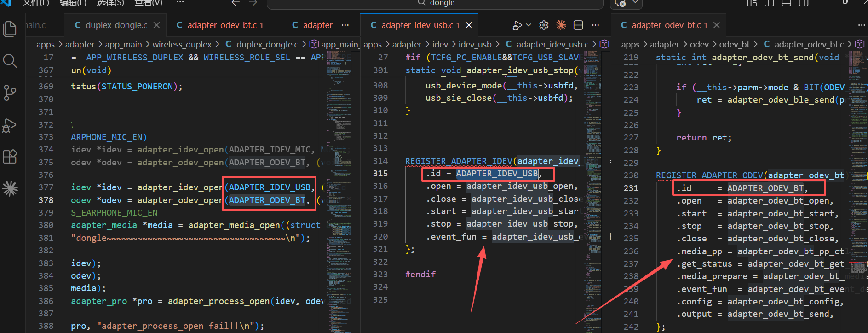Screen dimensions: 868x333
Task: Click the symbol cube icon in right breadcrumb
Action: 859,44
